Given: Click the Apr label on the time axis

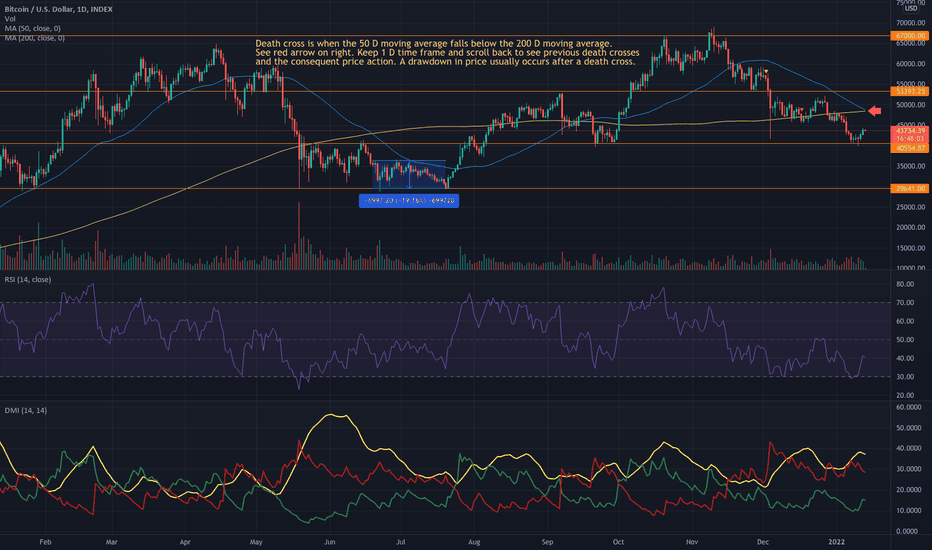Looking at the screenshot, I should [x=185, y=542].
